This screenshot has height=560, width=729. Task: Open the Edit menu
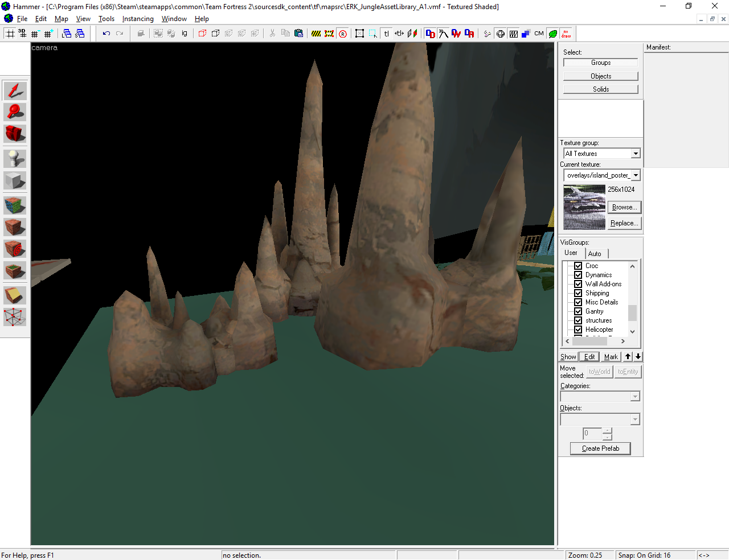click(x=41, y=19)
